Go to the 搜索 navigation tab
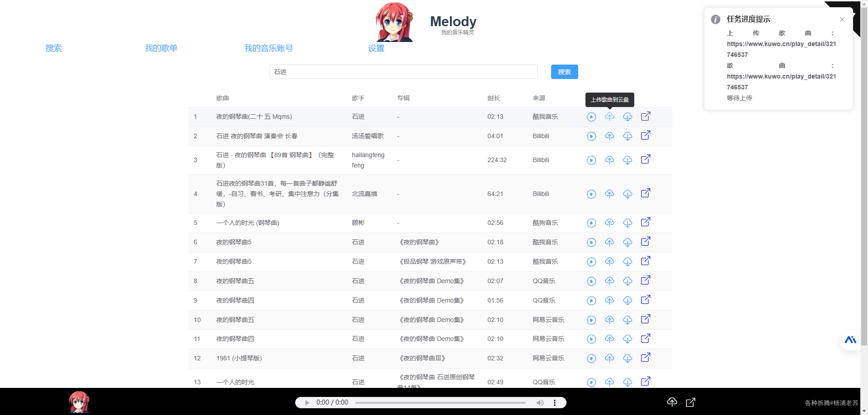Screen dimensions: 868x415 53,48
